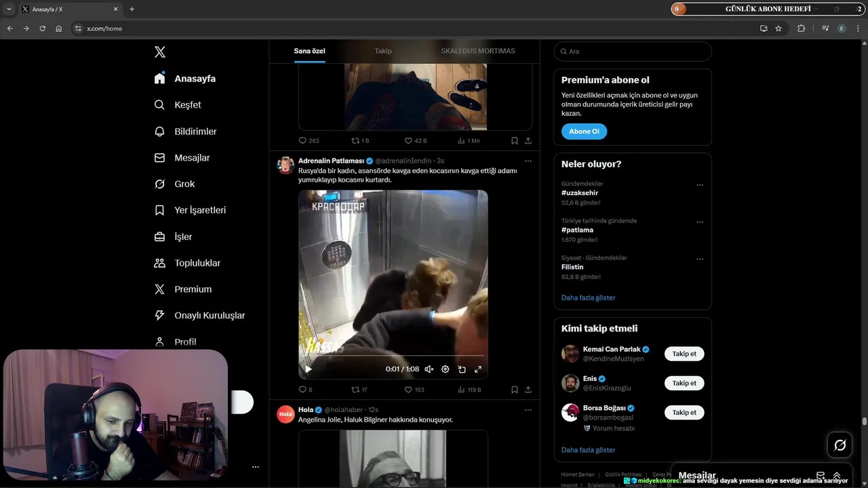The image size is (868, 488).
Task: Go back in the browser
Action: pyautogui.click(x=9, y=28)
